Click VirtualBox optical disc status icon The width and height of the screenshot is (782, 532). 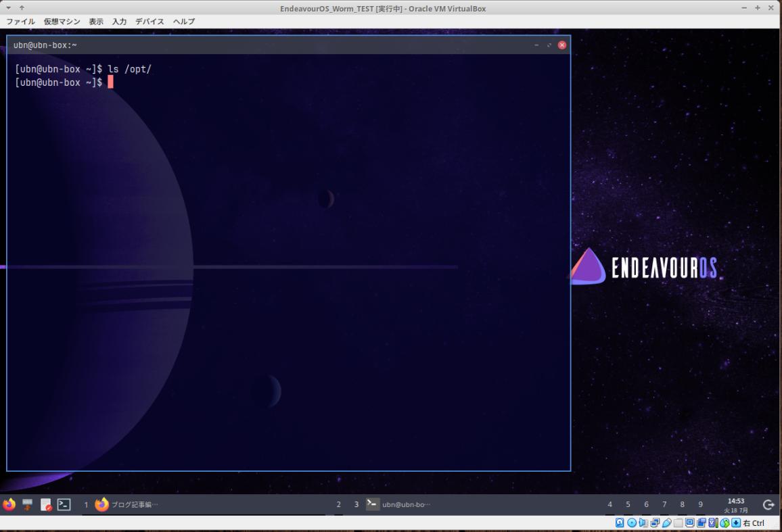coord(632,523)
